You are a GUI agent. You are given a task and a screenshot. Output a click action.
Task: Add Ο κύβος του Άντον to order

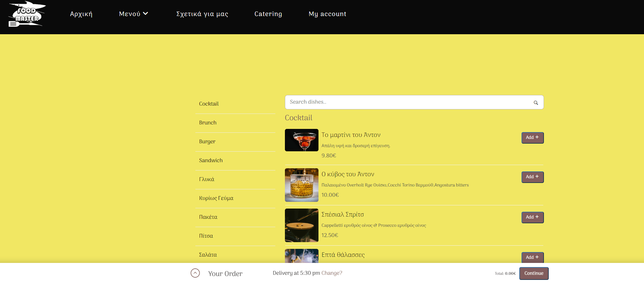pyautogui.click(x=532, y=177)
